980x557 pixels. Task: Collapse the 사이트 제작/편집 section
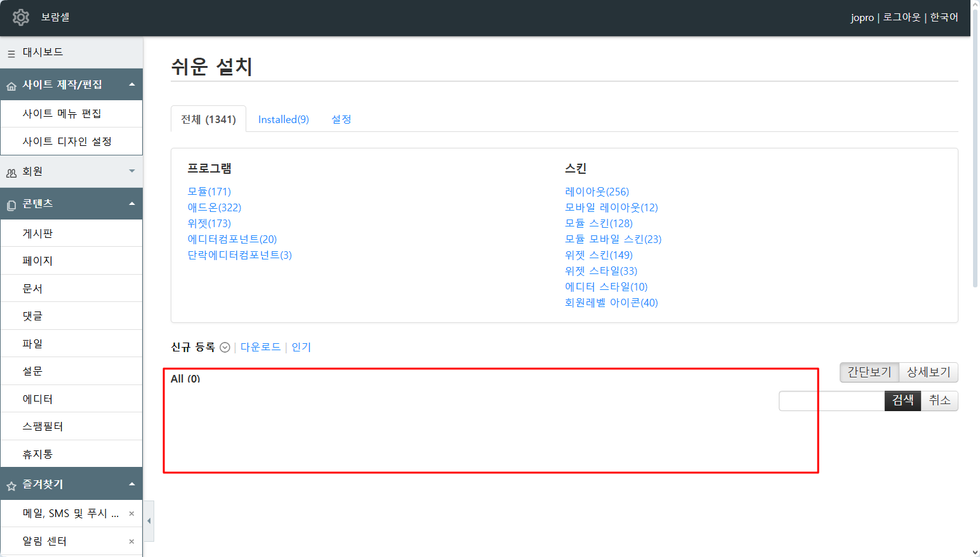[x=131, y=84]
